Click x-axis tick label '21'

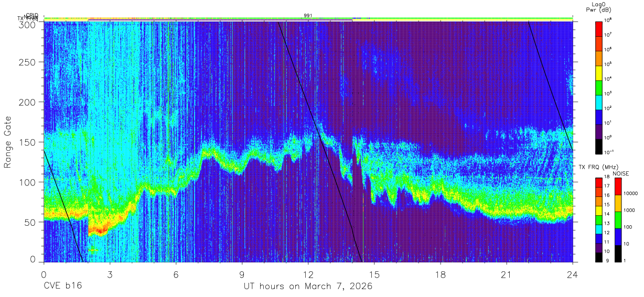click(x=507, y=274)
